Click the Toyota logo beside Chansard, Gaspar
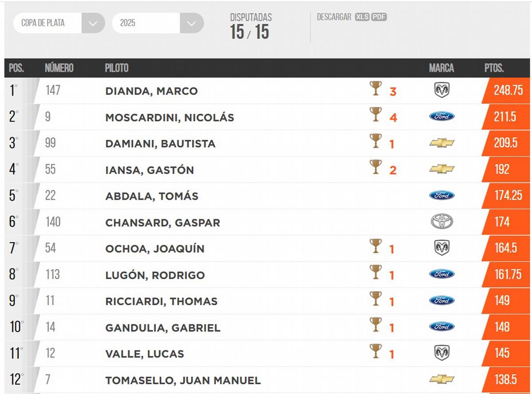This screenshot has width=532, height=394. pyautogui.click(x=442, y=222)
